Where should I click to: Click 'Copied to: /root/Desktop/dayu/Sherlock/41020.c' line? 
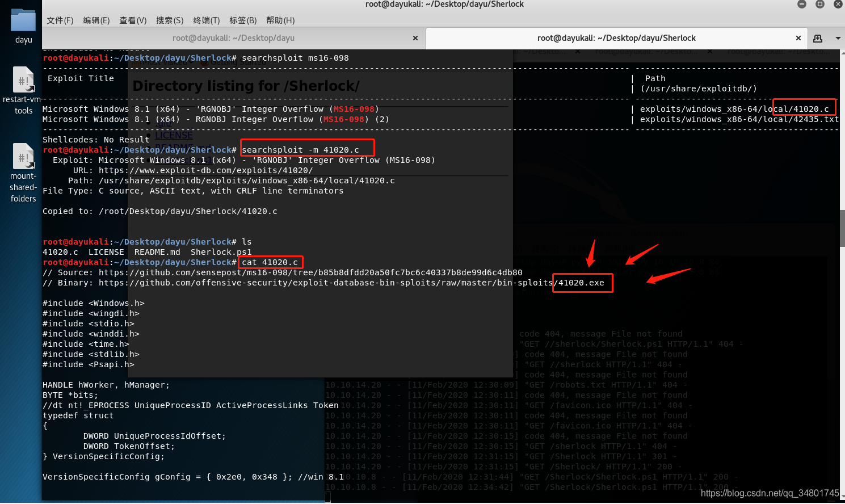point(160,211)
